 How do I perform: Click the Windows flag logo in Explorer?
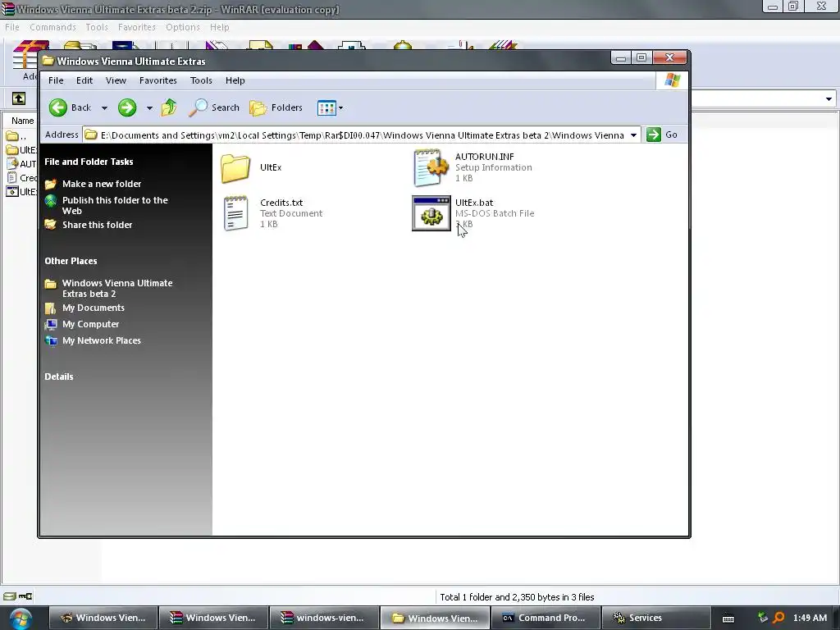(672, 80)
